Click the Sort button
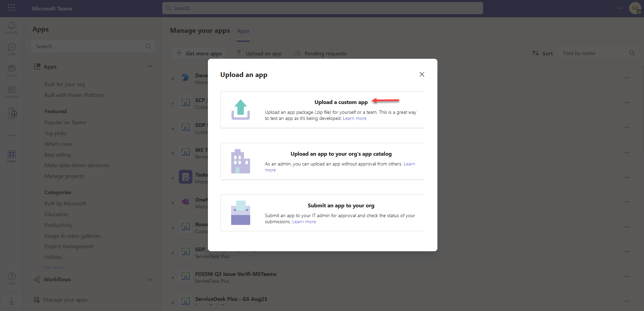The width and height of the screenshot is (644, 311). click(542, 53)
